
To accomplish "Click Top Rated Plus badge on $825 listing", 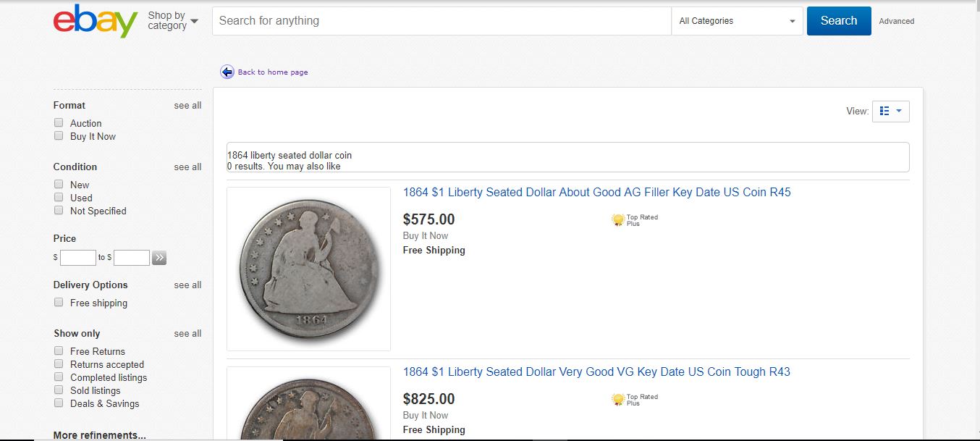I will [617, 400].
